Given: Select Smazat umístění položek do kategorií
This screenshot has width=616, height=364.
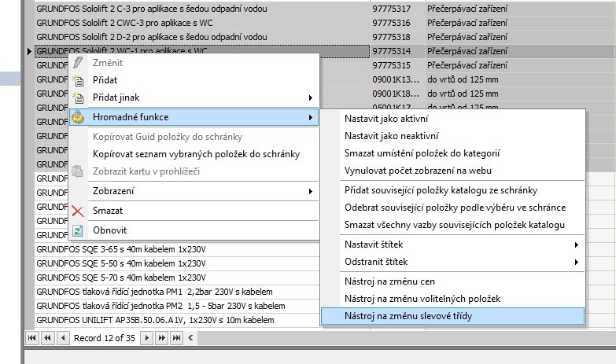Looking at the screenshot, I should 453,153.
